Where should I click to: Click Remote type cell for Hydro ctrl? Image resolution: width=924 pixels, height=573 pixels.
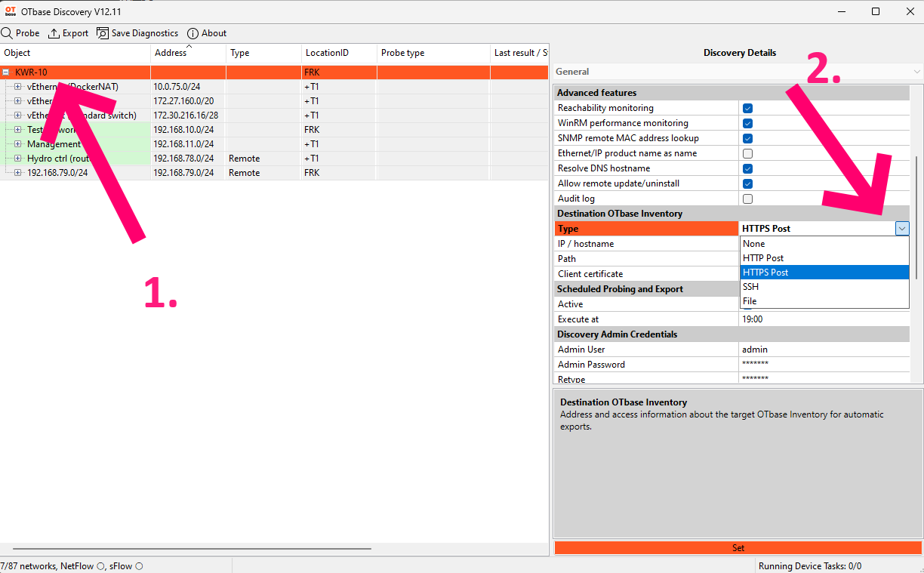264,159
